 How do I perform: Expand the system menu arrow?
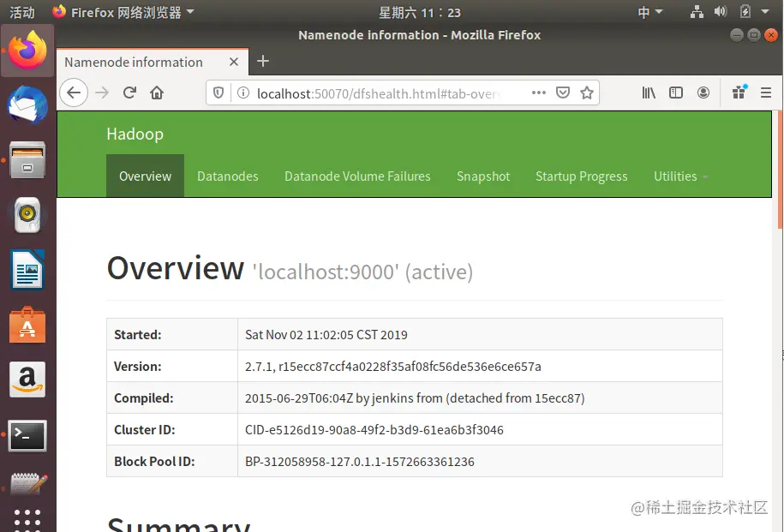(x=765, y=11)
